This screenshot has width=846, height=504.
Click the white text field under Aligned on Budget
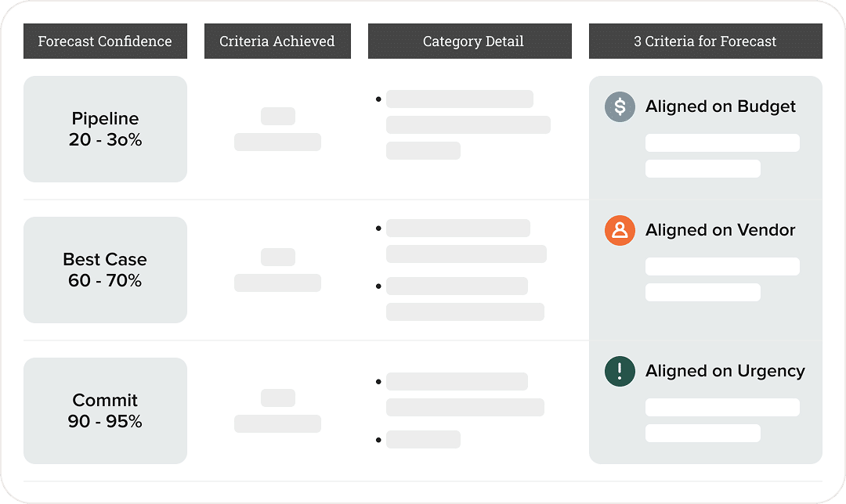tap(722, 143)
